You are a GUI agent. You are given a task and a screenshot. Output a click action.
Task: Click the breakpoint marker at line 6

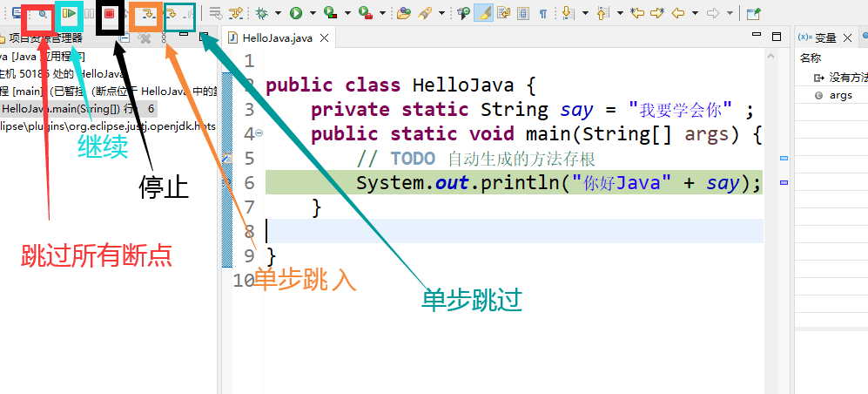pos(225,182)
